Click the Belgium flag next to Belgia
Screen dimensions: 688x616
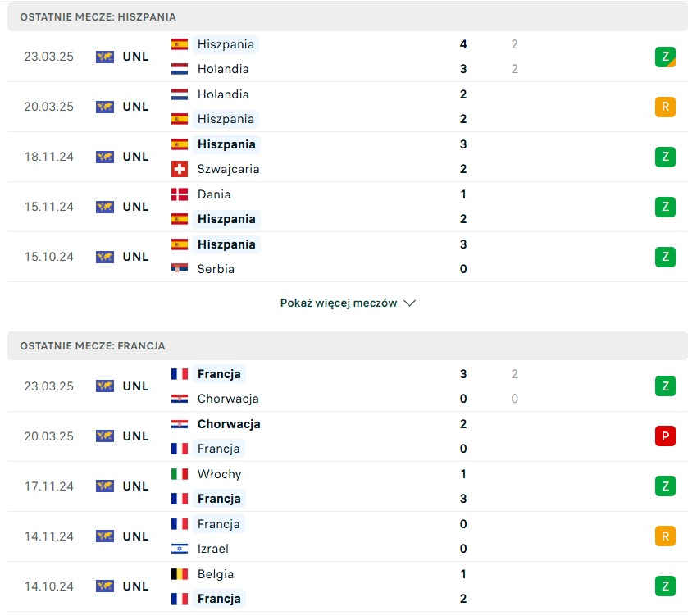[180, 574]
